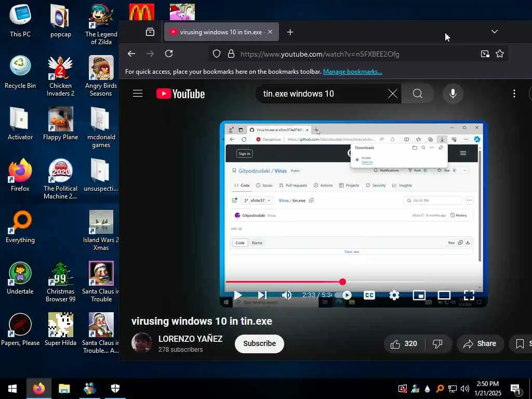Select the virusing windows 10 in tin.exe tab
Viewport: 532px width, 399px height.
pos(221,32)
